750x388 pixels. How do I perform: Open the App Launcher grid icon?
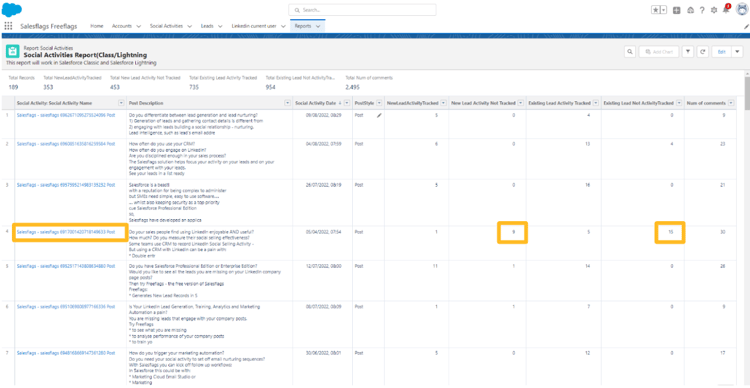8,26
